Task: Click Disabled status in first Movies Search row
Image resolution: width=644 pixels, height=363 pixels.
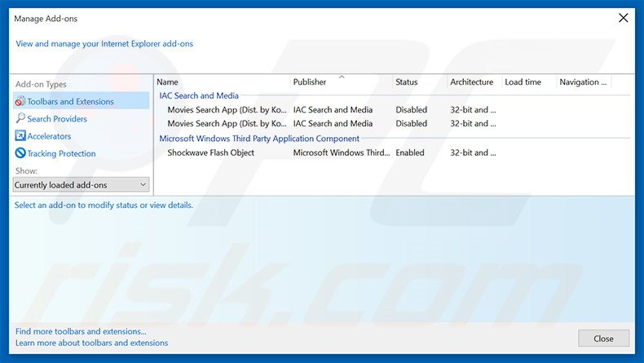Action: point(411,110)
